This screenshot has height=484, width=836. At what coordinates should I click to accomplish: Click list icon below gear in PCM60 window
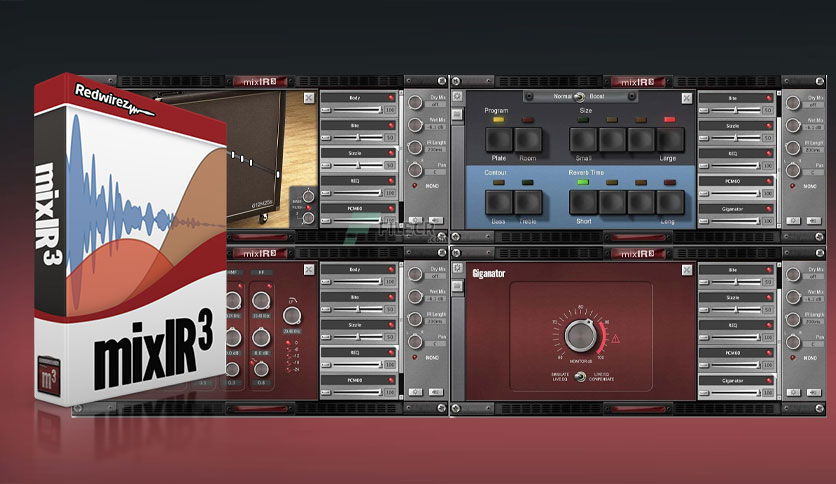tap(457, 115)
